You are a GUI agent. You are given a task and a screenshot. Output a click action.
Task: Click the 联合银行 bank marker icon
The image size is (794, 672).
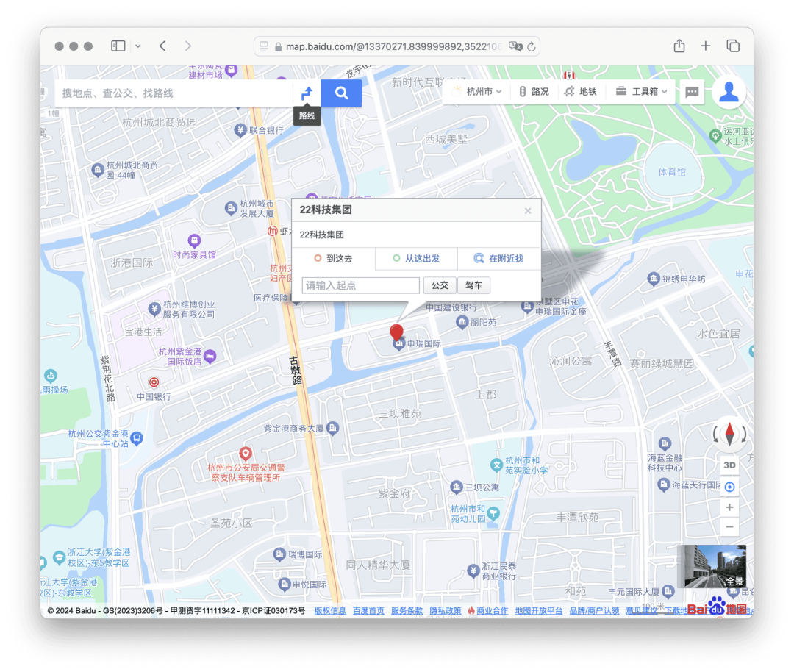(240, 131)
